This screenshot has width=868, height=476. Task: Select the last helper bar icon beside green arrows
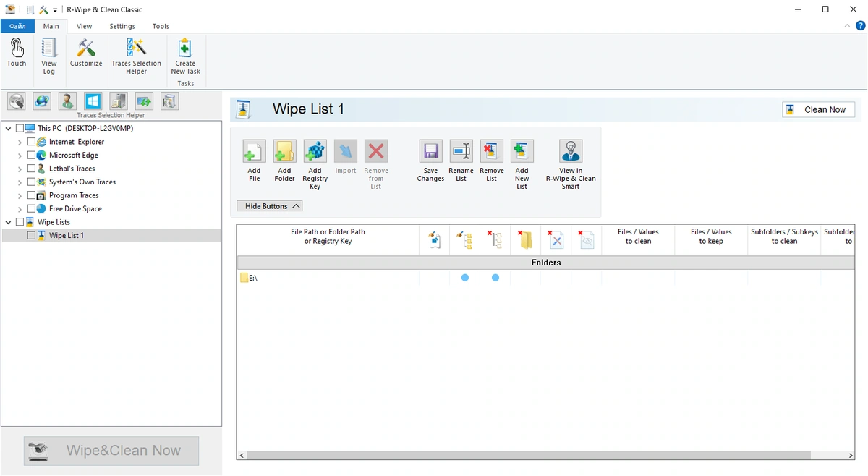169,101
